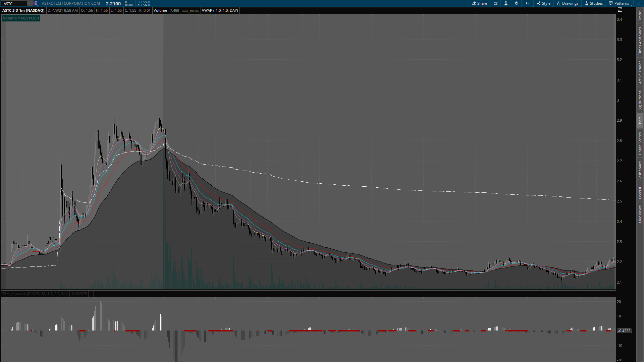644x362 pixels.
Task: Open the alert envelope icon
Action: pyautogui.click(x=495, y=3)
